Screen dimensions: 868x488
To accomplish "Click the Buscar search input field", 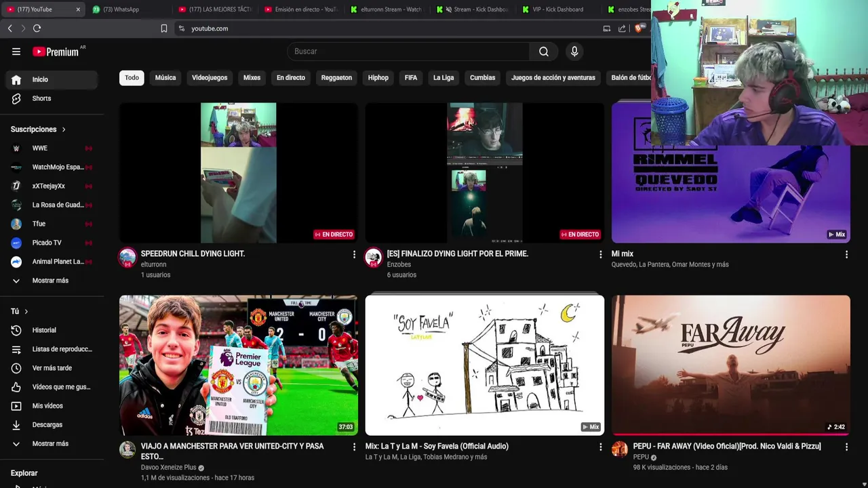I will click(408, 52).
